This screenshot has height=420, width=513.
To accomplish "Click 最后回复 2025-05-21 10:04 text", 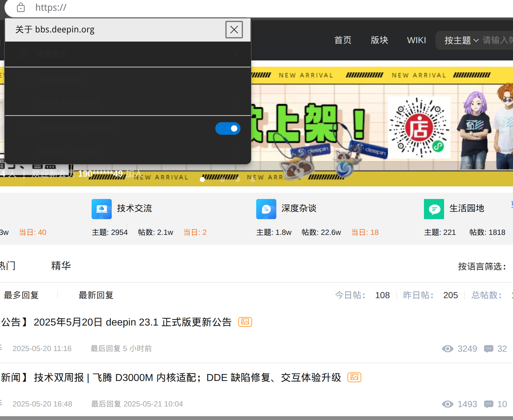I will click(137, 404).
